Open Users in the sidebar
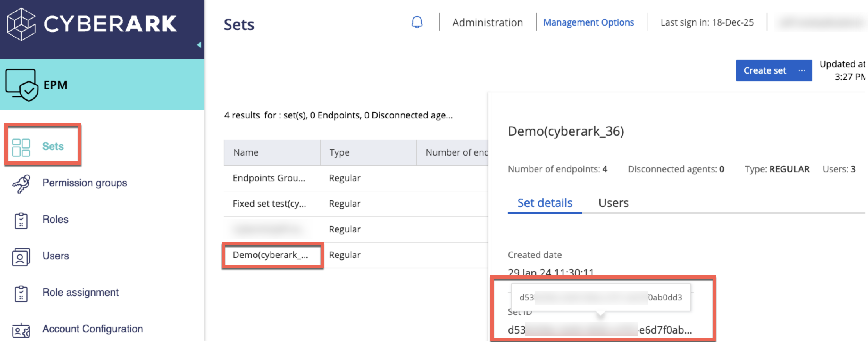 pyautogui.click(x=55, y=256)
